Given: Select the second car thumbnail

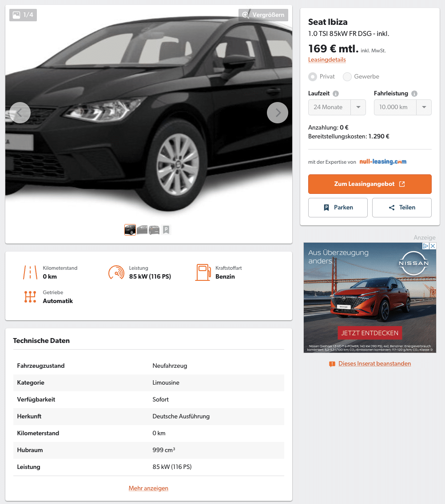Looking at the screenshot, I should pos(142,230).
